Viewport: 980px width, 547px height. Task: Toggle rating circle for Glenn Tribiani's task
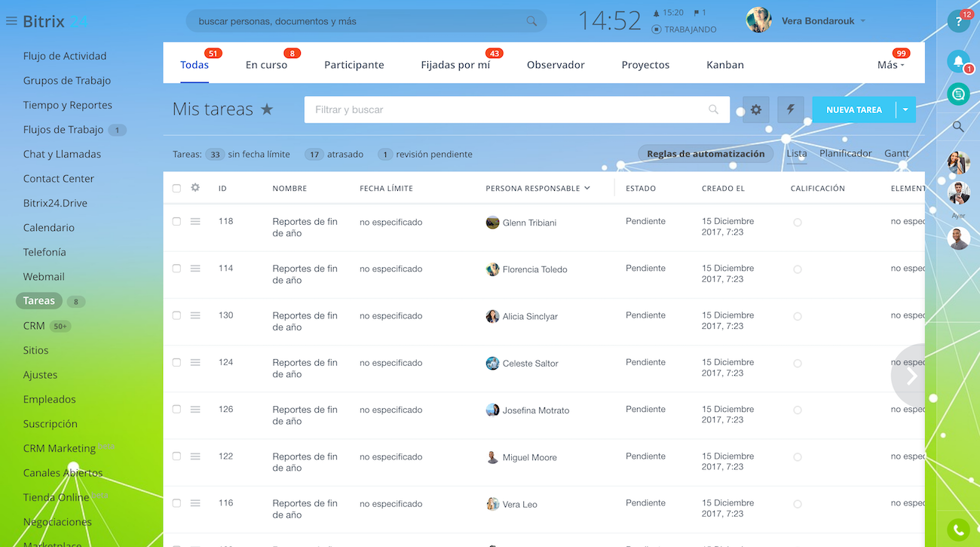pyautogui.click(x=798, y=223)
